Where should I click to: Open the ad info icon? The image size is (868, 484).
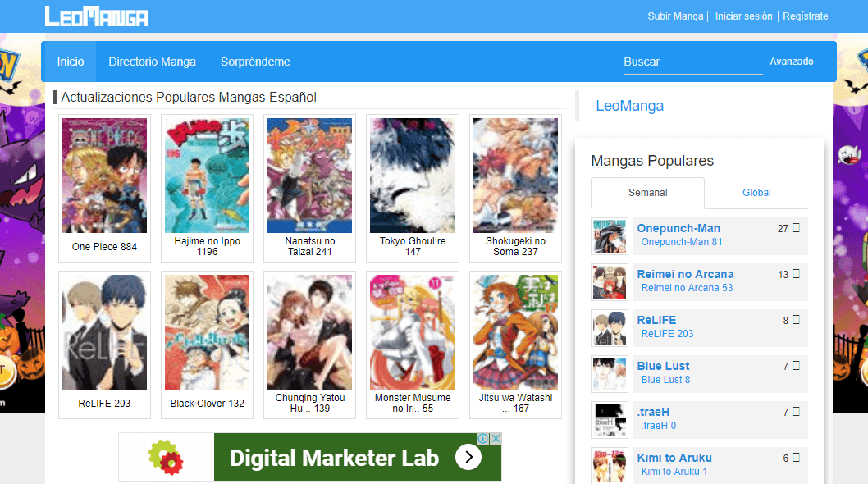click(x=483, y=439)
